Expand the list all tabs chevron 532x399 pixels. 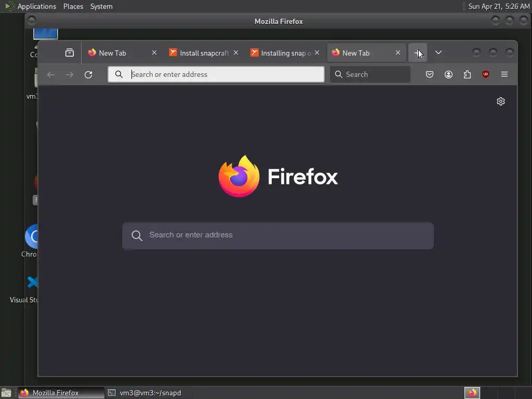tap(438, 52)
